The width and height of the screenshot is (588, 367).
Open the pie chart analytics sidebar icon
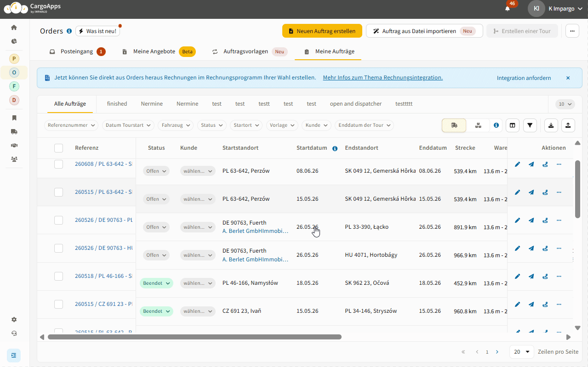[x=14, y=41]
